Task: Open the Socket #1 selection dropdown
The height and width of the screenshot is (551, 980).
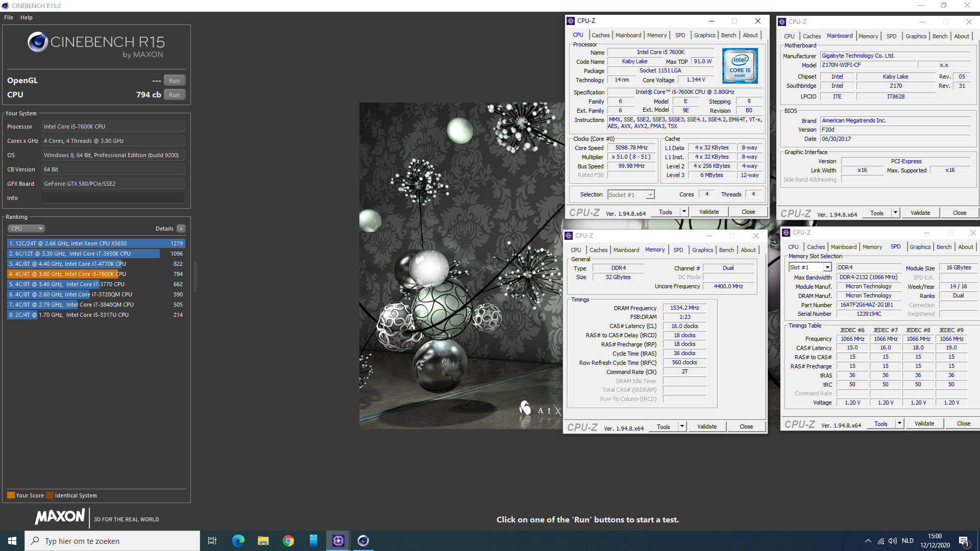Action: (x=631, y=195)
